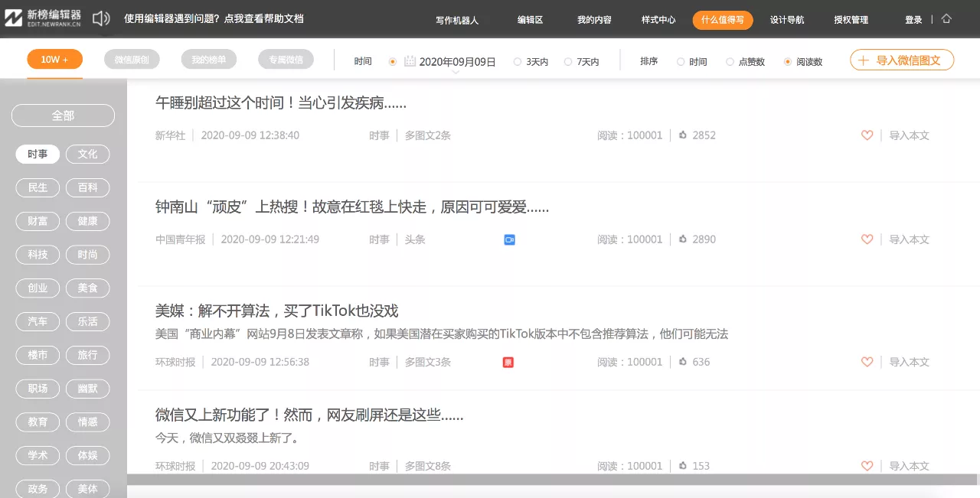The image size is (980, 498).
Task: Click the home icon in top bar
Action: tap(946, 18)
